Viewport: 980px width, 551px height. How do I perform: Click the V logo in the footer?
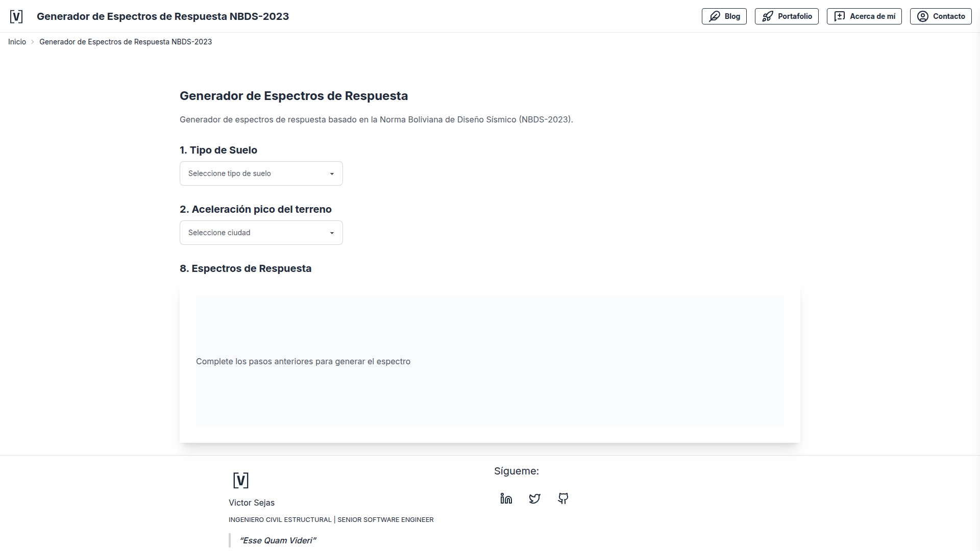click(240, 480)
